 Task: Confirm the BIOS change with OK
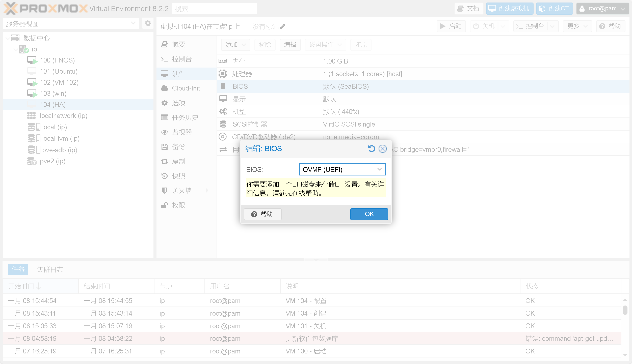pyautogui.click(x=369, y=214)
